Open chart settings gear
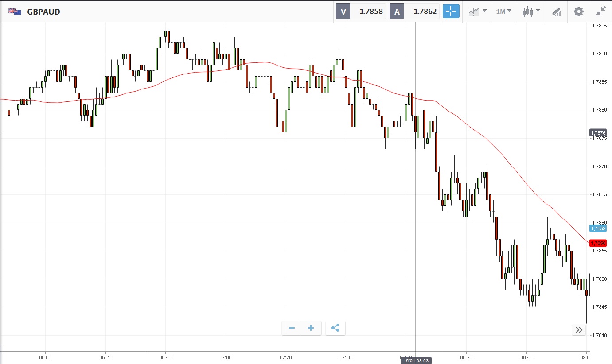Viewport: 612px width, 364px height. 579,12
